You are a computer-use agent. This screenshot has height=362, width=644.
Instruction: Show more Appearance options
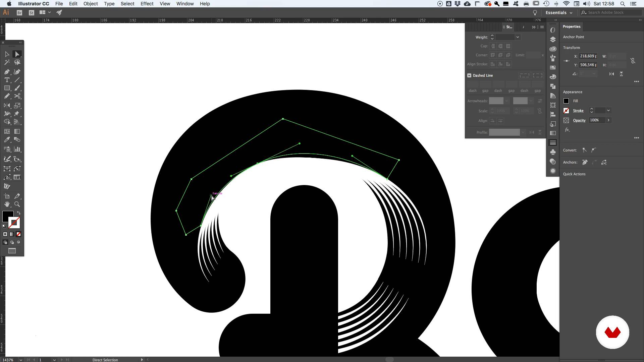tap(636, 138)
